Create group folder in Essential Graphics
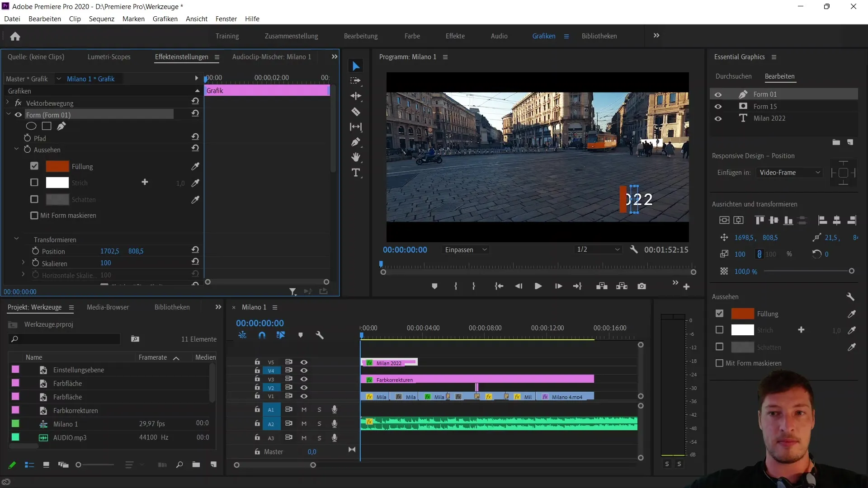The image size is (868, 488). pos(836,142)
